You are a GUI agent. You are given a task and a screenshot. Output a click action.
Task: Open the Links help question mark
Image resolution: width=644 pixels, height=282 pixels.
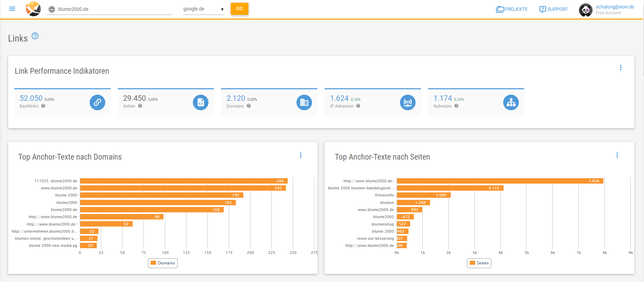pyautogui.click(x=35, y=36)
